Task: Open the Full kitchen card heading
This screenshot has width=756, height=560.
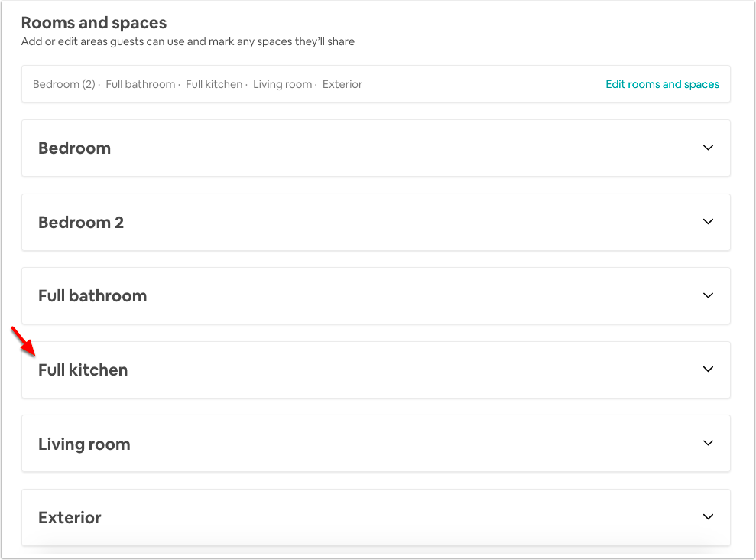Action: point(83,370)
